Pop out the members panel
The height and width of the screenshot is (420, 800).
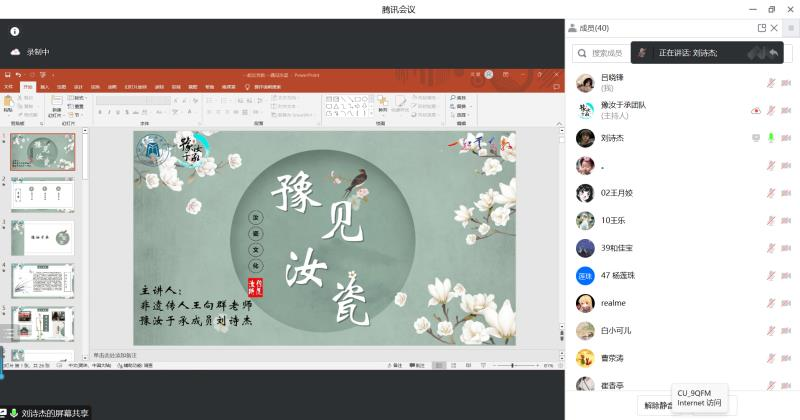point(762,28)
